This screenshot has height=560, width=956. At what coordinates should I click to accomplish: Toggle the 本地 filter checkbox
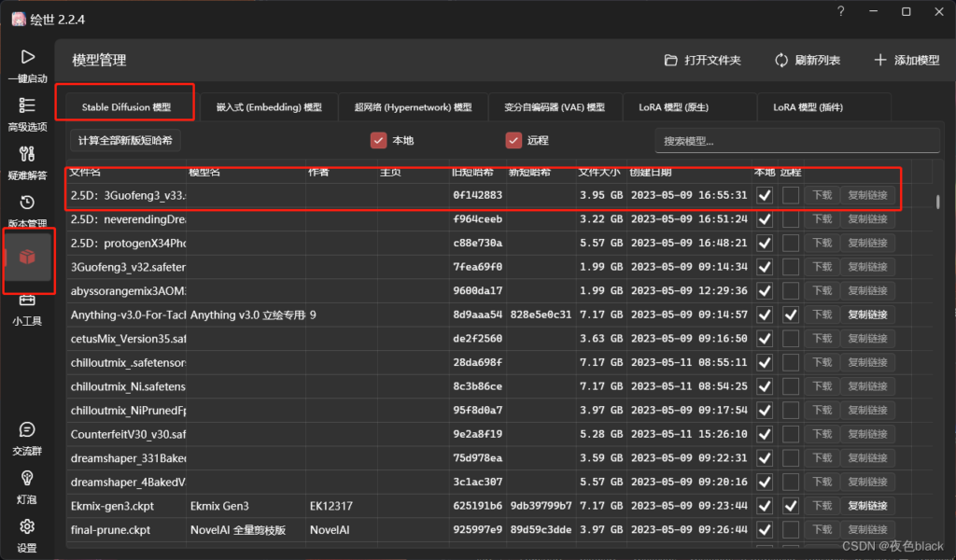tap(378, 141)
